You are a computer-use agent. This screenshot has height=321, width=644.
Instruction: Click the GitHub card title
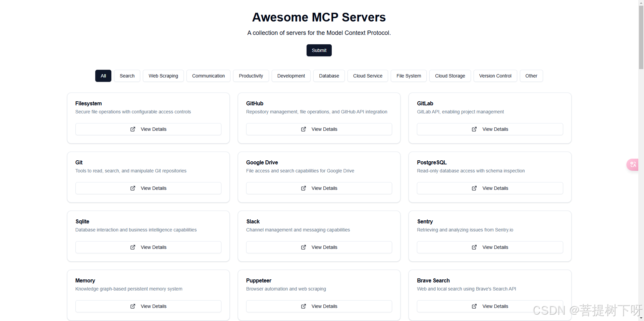(255, 103)
